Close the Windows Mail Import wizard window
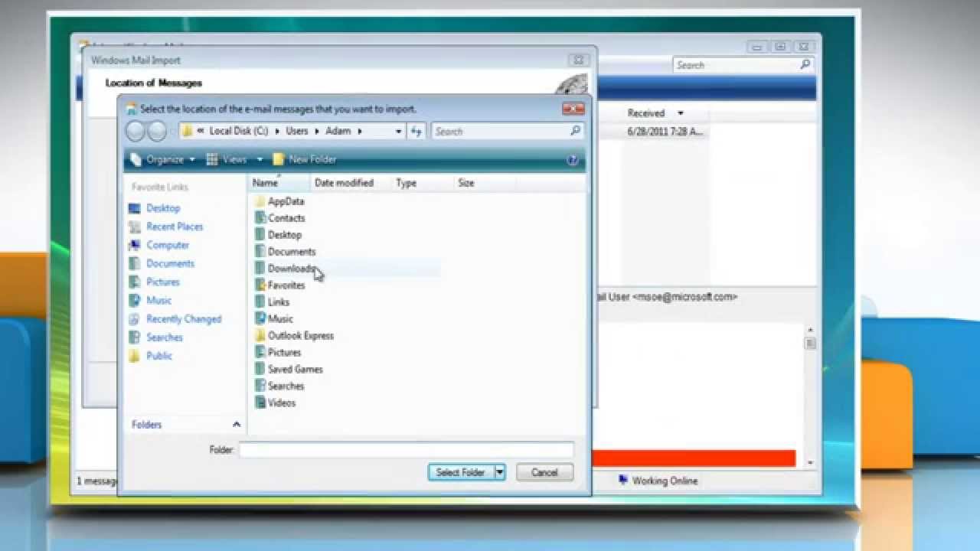This screenshot has height=551, width=980. tap(579, 60)
